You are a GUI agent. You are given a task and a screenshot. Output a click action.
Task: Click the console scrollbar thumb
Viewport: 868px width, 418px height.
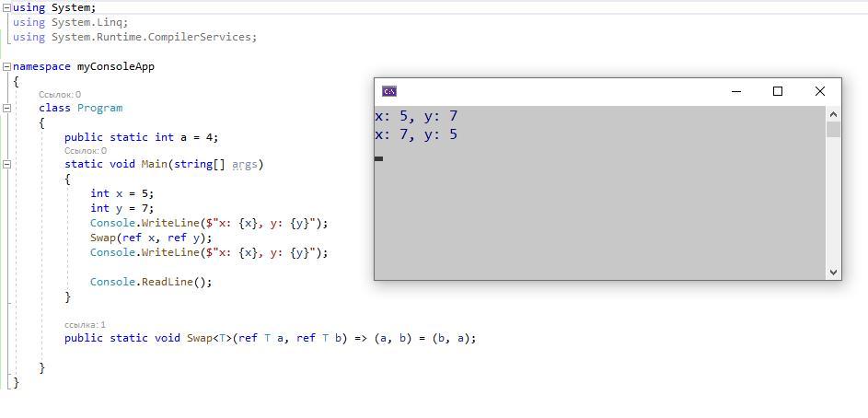click(x=833, y=130)
